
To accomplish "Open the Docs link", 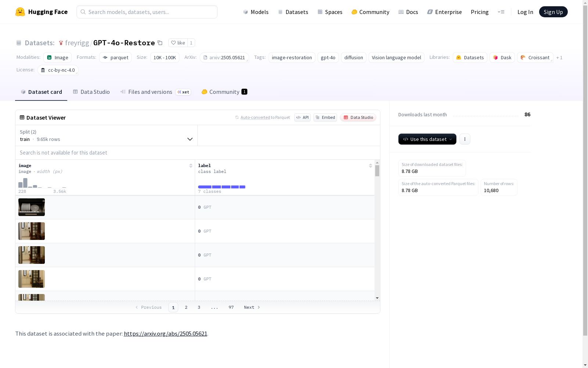I will pyautogui.click(x=408, y=12).
